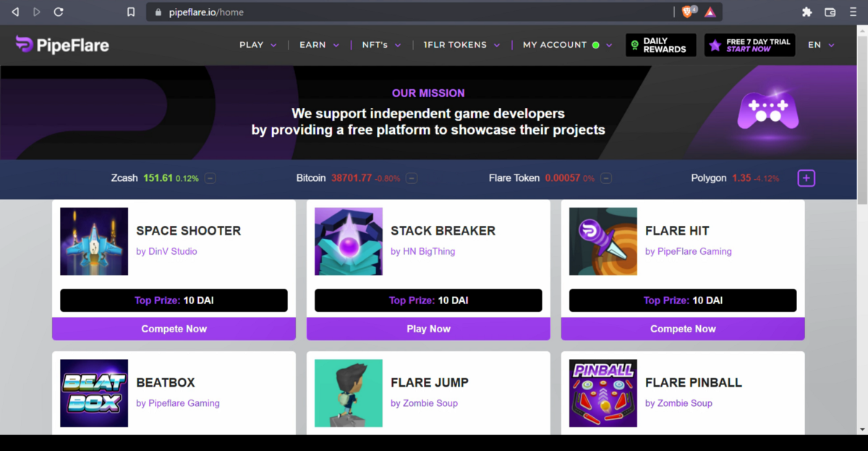Viewport: 868px width, 451px height.
Task: Click the FLARE PINBALL title
Action: click(694, 382)
